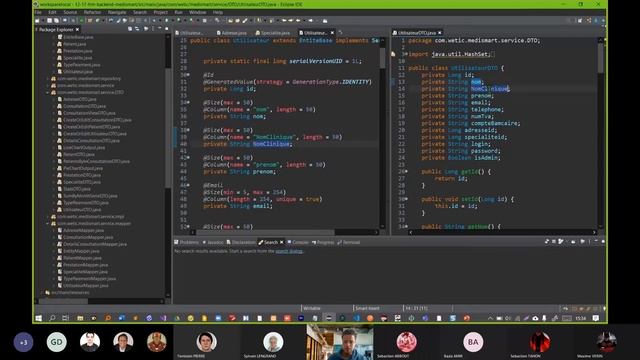Click right editor vertical scrollbar
Viewport: 640px width, 360px height.
(x=600, y=58)
